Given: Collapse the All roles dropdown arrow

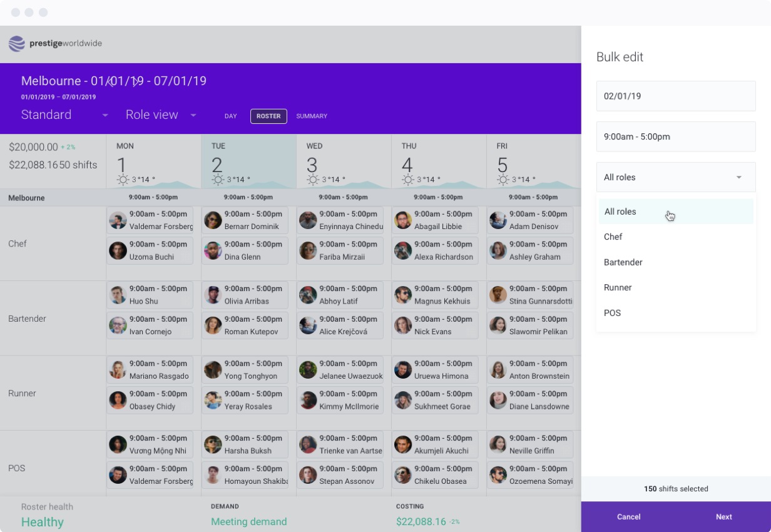Looking at the screenshot, I should click(739, 178).
